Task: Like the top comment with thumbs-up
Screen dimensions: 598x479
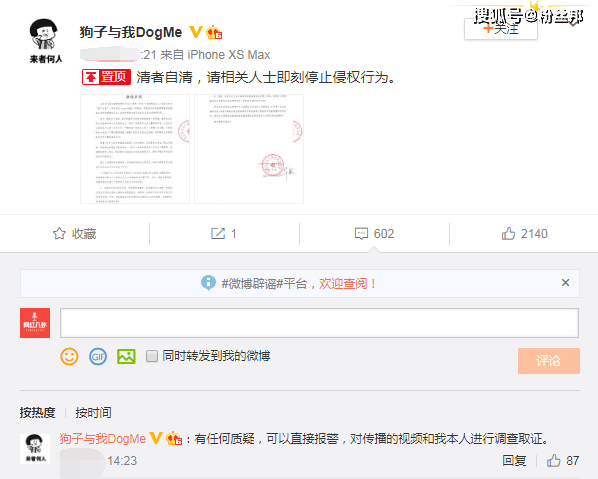Action: pos(553,461)
